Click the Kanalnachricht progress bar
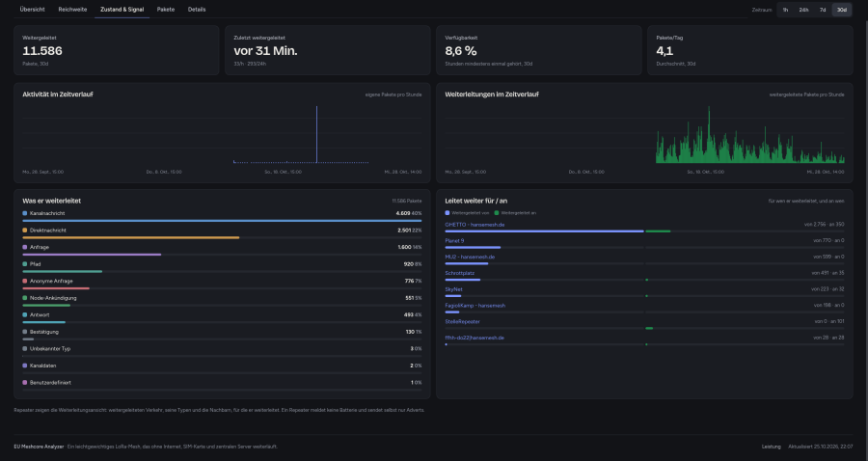This screenshot has width=868, height=461. [x=222, y=220]
